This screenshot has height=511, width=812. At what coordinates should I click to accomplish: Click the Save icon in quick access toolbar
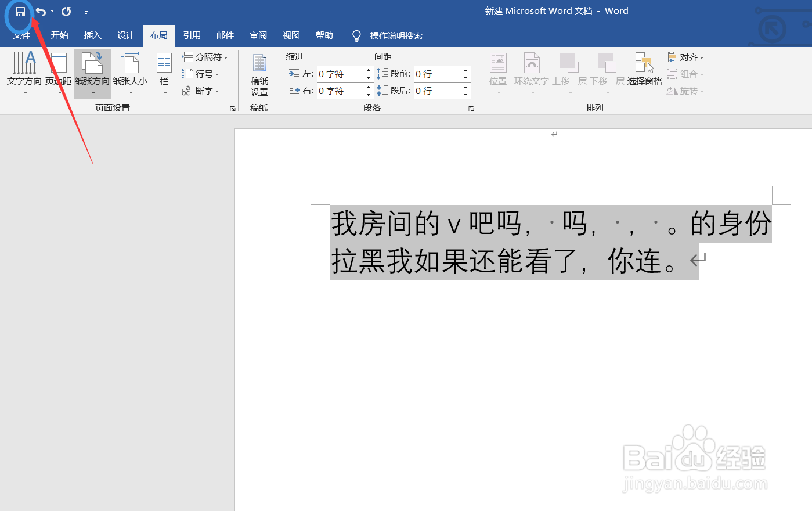coord(20,12)
